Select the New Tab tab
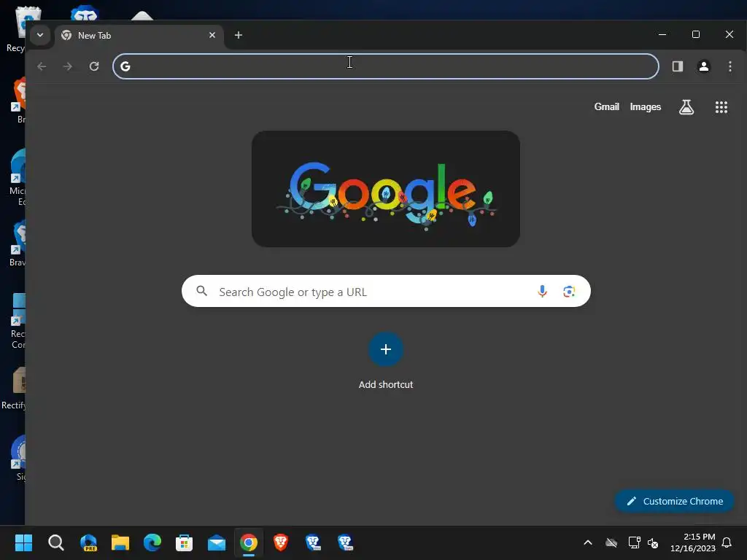 click(139, 36)
